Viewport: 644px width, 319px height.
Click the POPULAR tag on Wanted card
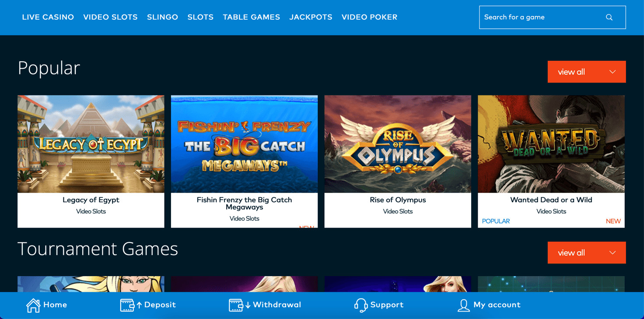pyautogui.click(x=496, y=221)
